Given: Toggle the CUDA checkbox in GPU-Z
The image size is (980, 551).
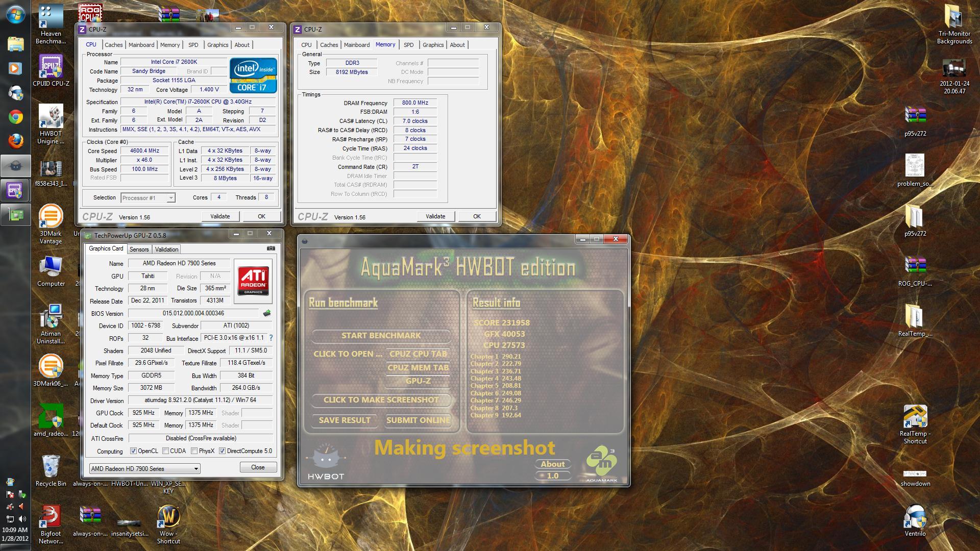Looking at the screenshot, I should (x=165, y=451).
